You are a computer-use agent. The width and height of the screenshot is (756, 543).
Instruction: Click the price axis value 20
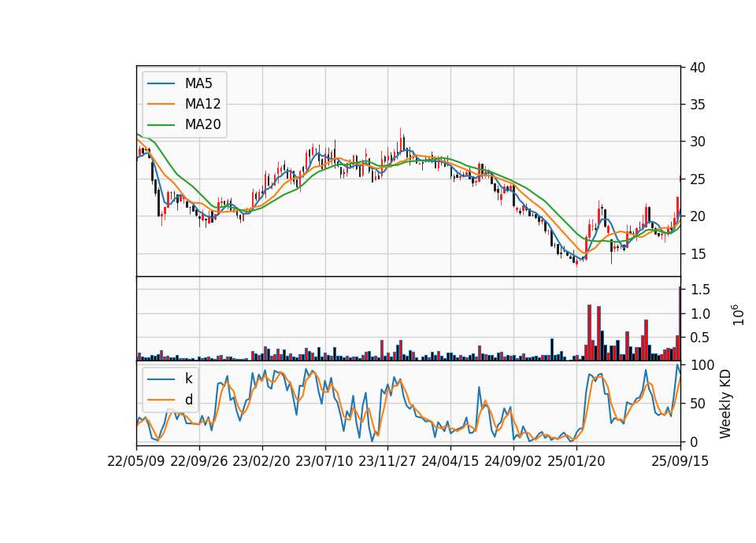tap(697, 216)
